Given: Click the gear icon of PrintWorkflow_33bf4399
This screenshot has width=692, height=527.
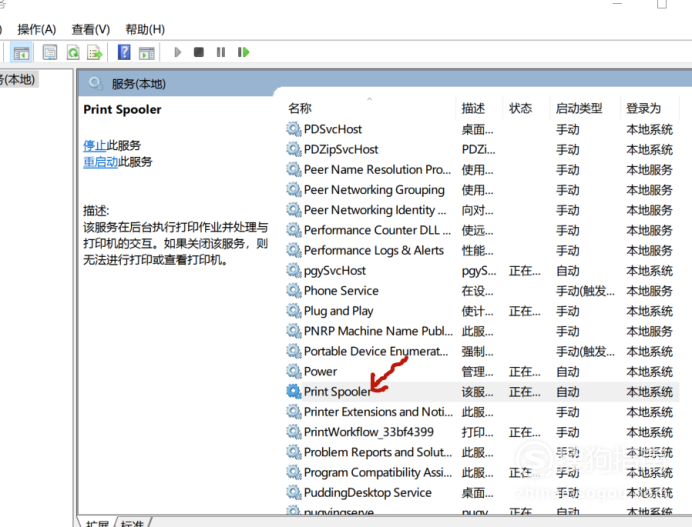Looking at the screenshot, I should (293, 432).
